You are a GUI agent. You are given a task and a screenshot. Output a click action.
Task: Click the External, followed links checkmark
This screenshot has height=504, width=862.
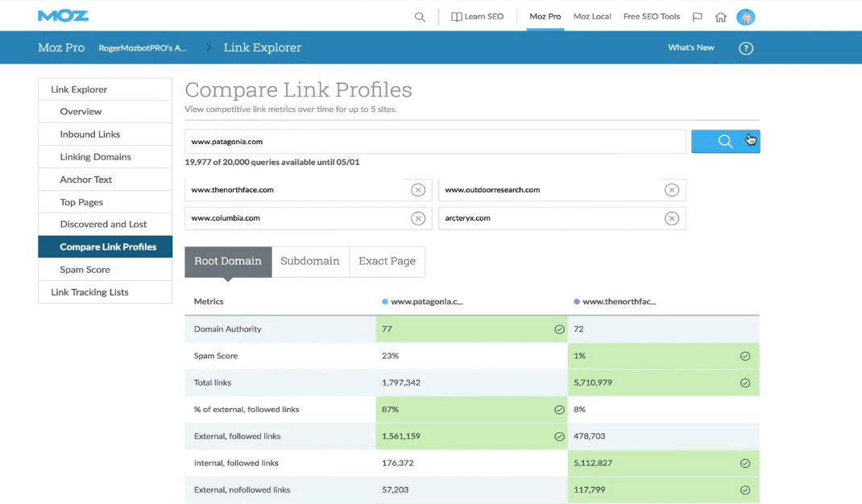pos(559,436)
